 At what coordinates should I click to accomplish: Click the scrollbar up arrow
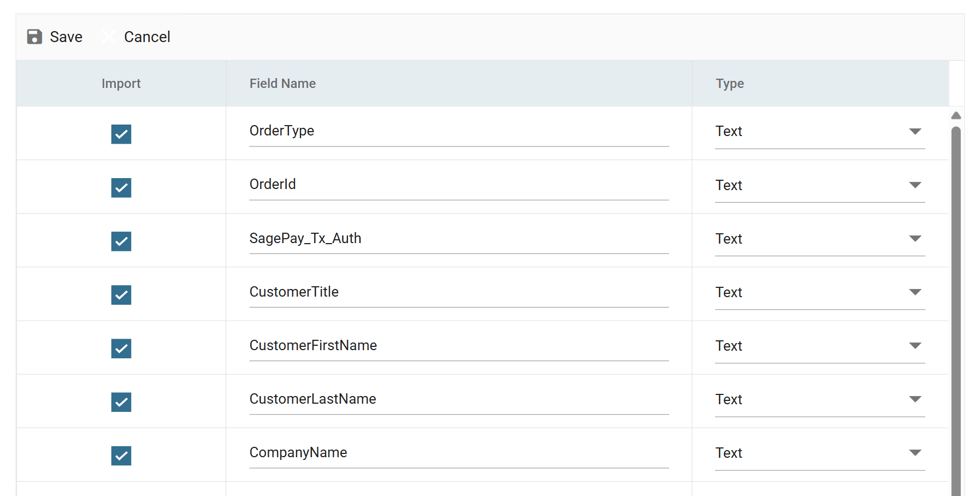(x=956, y=115)
